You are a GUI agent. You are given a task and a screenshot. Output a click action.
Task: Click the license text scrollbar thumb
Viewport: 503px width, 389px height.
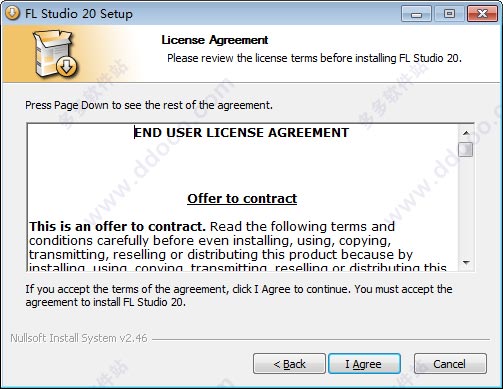click(466, 149)
